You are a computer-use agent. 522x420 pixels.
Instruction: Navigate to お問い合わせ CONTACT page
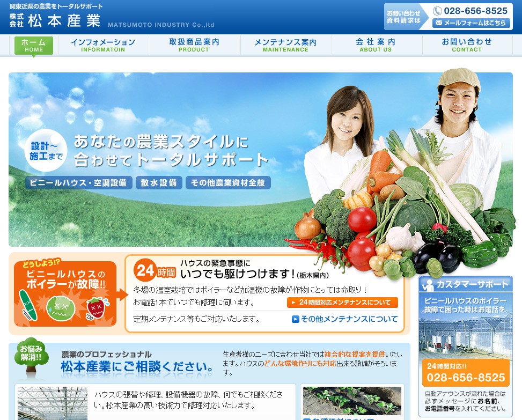(x=467, y=46)
